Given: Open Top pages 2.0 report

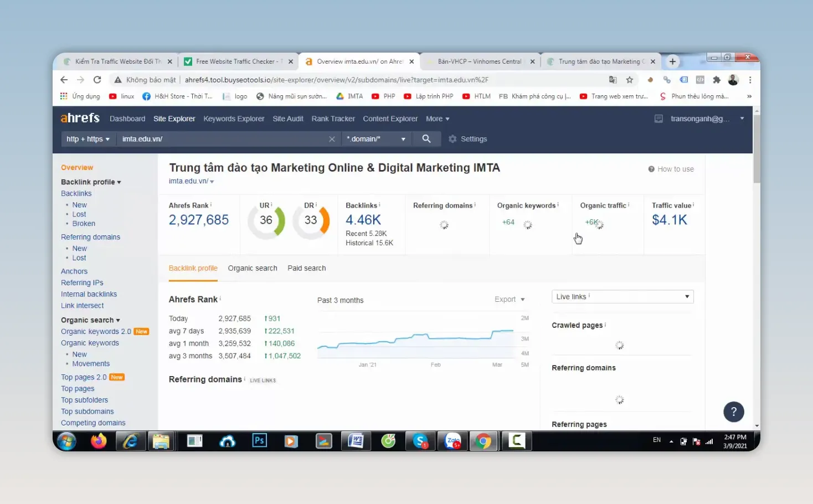Looking at the screenshot, I should [84, 377].
